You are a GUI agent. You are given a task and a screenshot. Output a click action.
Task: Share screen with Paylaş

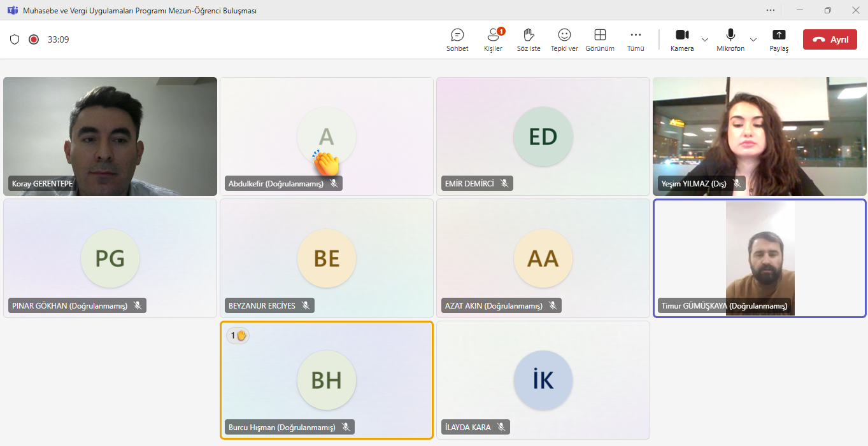(779, 39)
